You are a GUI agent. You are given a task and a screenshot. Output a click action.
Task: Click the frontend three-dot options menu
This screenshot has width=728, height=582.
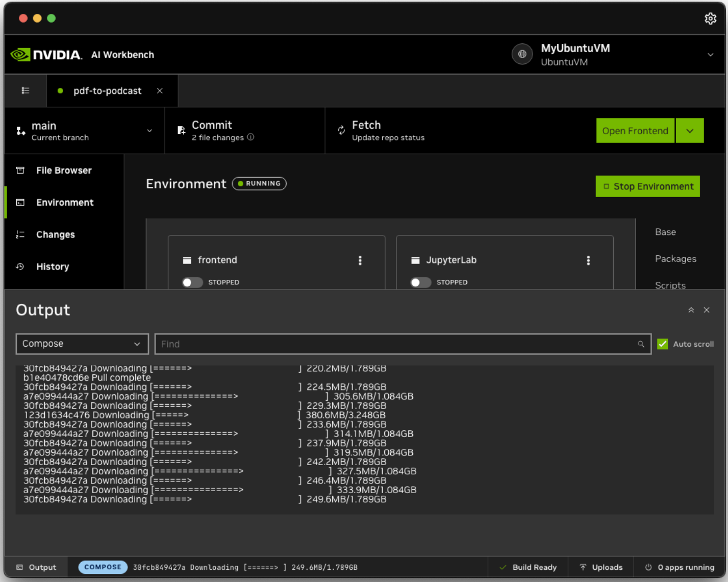coord(360,260)
